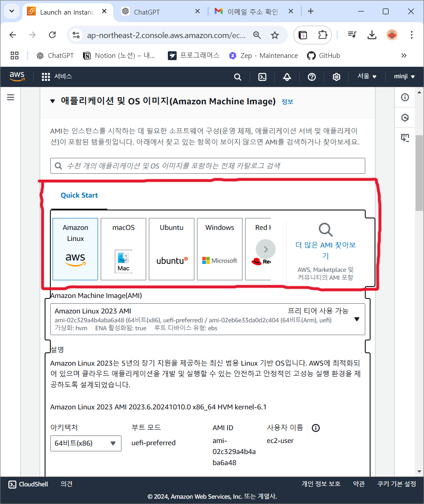Open the AWS console search icon
The image size is (424, 504).
click(x=238, y=77)
